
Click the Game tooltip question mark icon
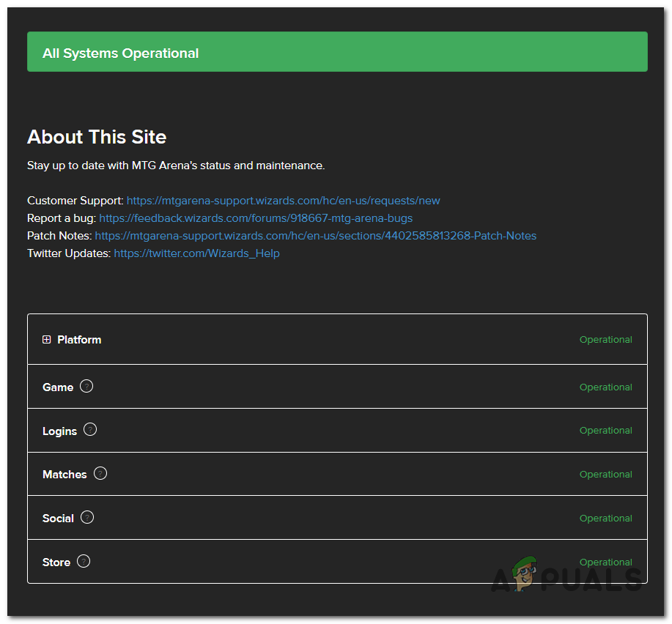click(x=86, y=386)
